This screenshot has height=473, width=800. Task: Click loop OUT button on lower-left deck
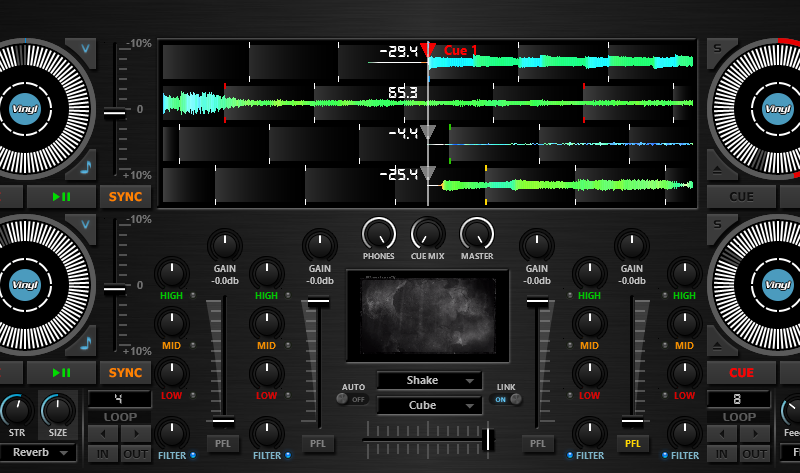click(x=136, y=454)
